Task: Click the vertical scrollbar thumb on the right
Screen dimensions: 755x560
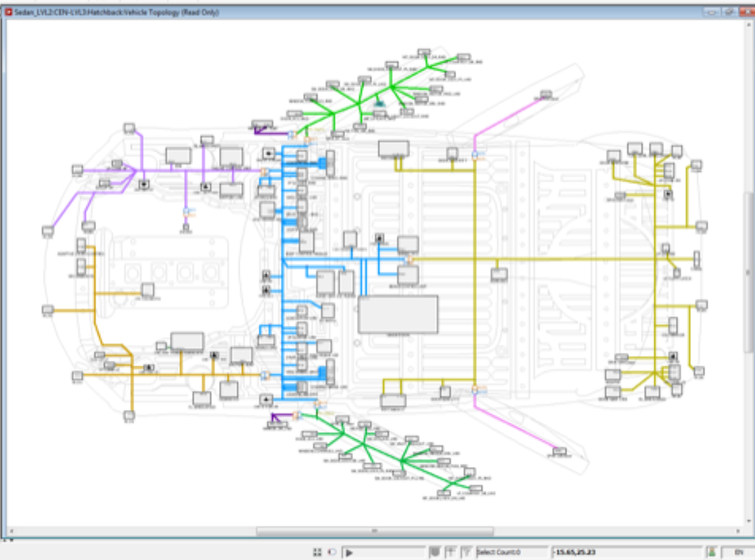Action: [x=749, y=272]
